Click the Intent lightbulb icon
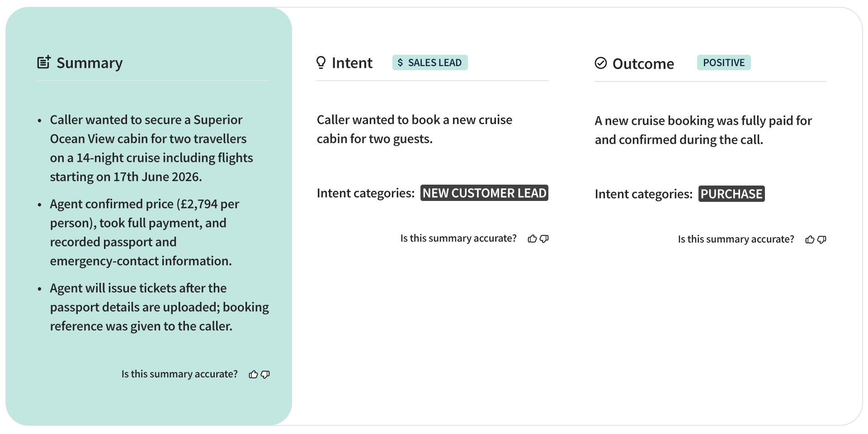This screenshot has height=434, width=868. point(321,62)
